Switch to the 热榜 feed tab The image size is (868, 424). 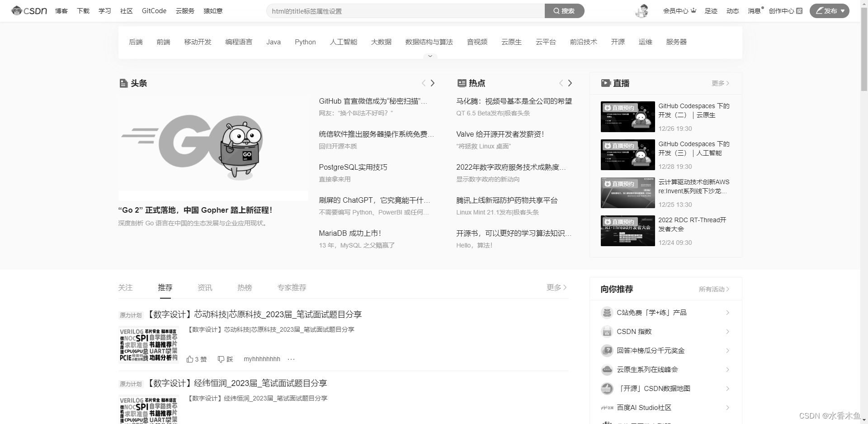click(245, 288)
